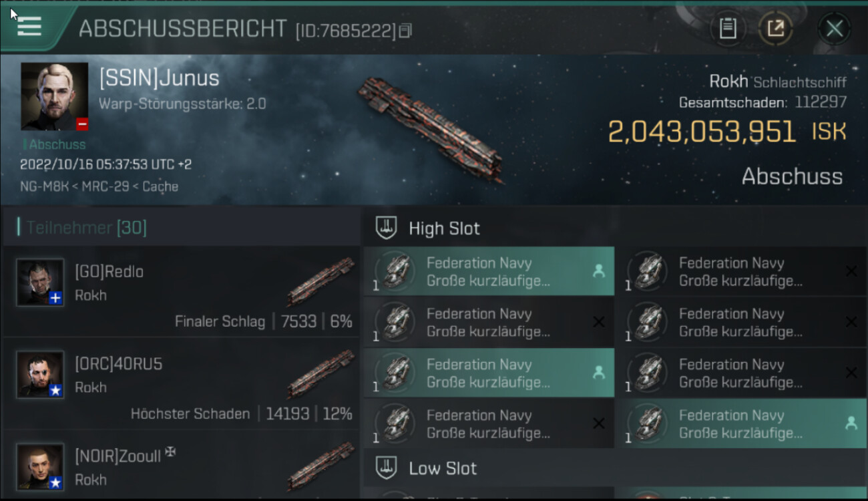The width and height of the screenshot is (868, 501).
Task: Select bottom-right highlighted Federation Navy module
Action: tap(740, 424)
